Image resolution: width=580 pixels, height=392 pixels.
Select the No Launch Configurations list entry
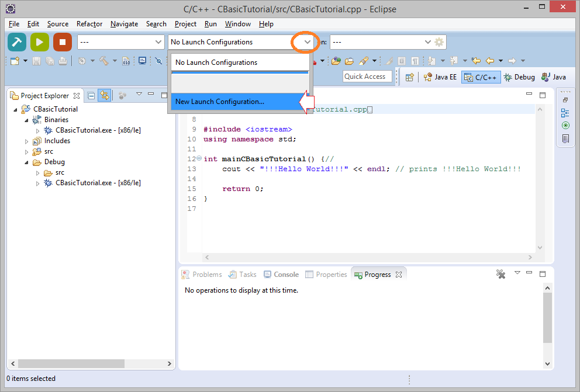tap(240, 63)
